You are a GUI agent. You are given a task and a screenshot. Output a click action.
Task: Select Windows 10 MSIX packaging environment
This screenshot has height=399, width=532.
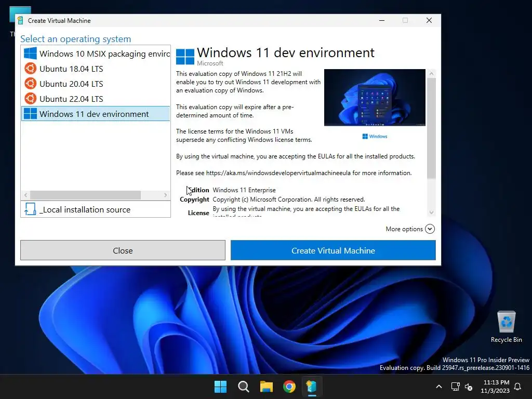pyautogui.click(x=96, y=54)
